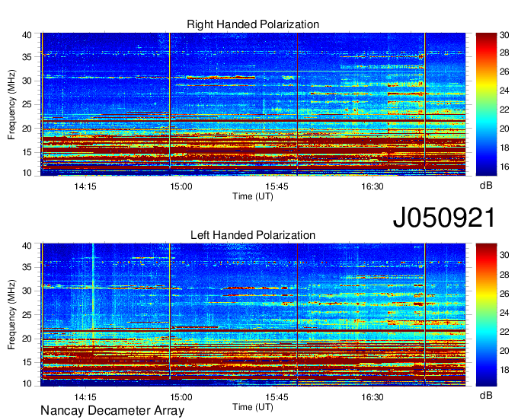
Task: Click 16:30 time tick of Right Handed plot
Action: click(x=373, y=186)
